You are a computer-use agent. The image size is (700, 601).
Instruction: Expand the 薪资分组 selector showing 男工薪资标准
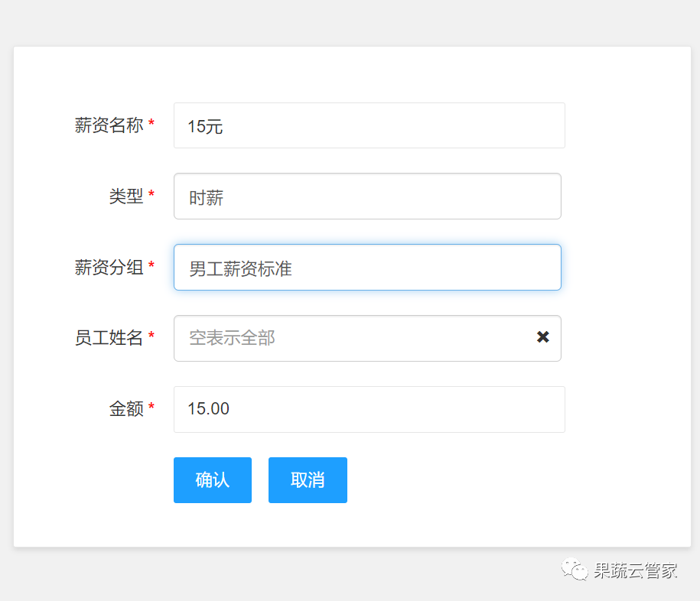pos(367,268)
